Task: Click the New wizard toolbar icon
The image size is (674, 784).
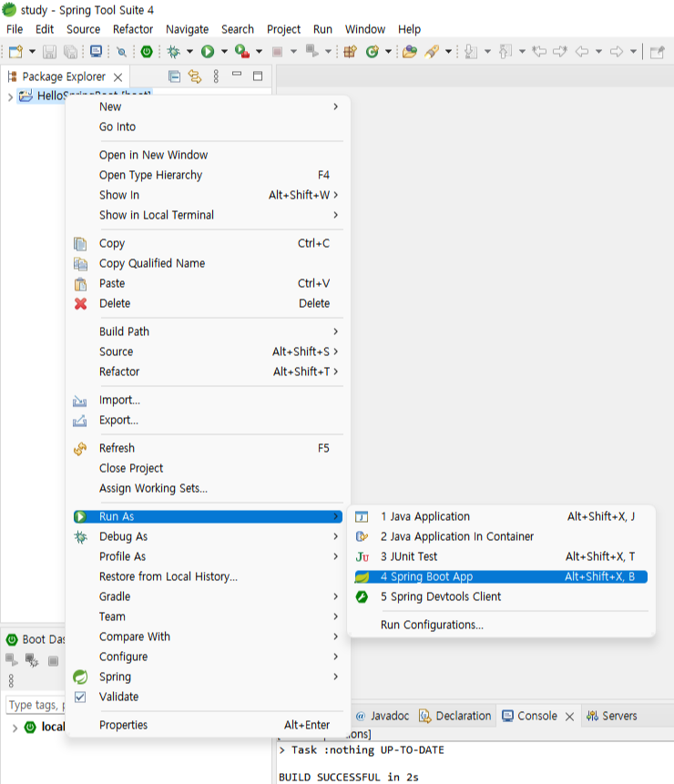Action: pyautogui.click(x=15, y=52)
